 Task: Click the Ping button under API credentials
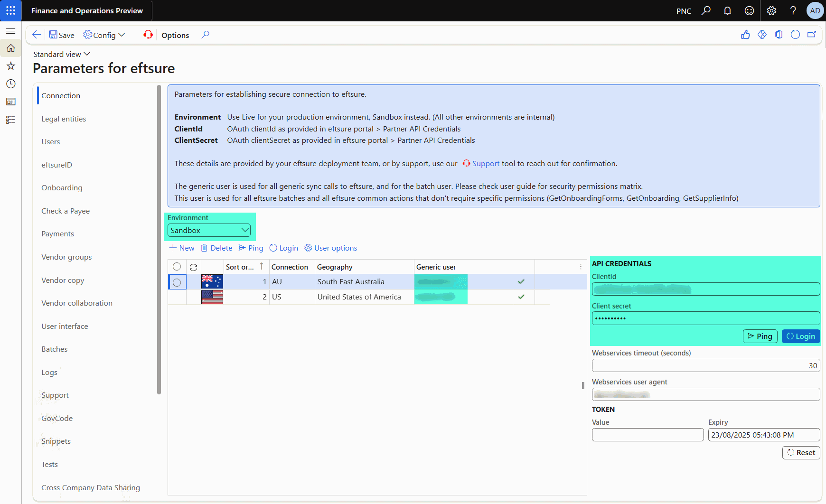tap(760, 336)
